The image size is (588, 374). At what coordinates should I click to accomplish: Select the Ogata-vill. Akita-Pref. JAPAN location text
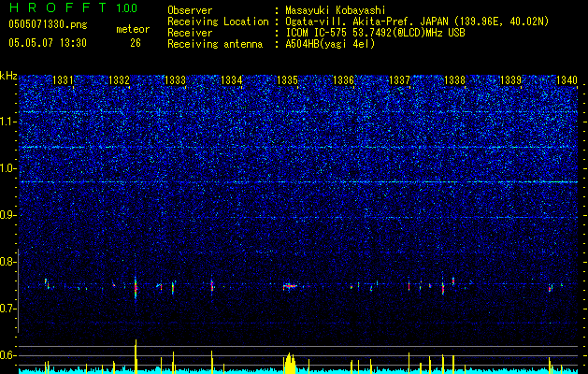[x=417, y=22]
